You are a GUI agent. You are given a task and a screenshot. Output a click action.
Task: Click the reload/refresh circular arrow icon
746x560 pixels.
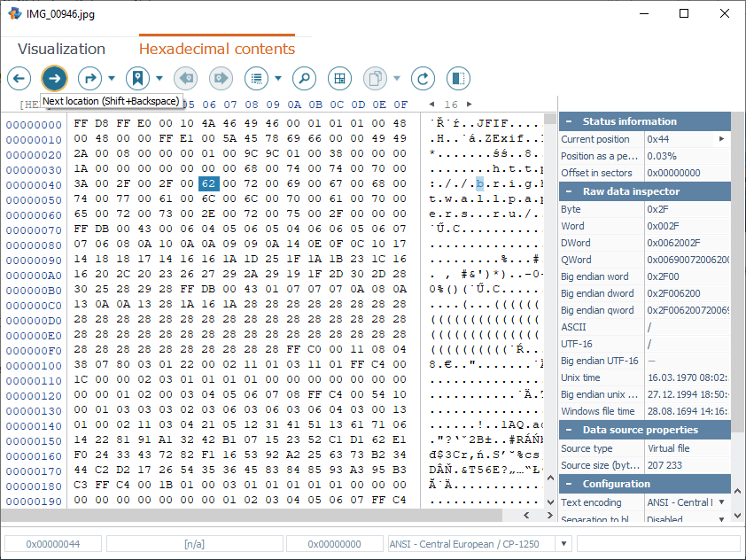(x=424, y=78)
